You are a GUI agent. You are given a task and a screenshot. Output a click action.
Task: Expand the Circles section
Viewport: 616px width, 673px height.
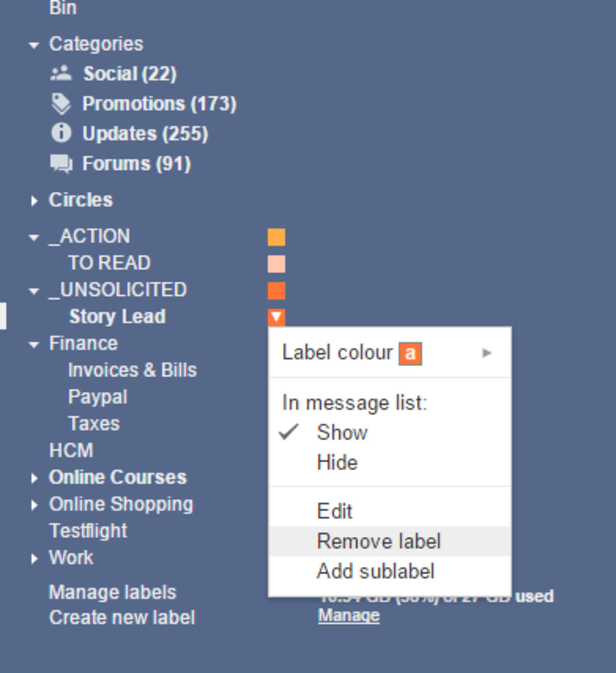(x=34, y=200)
